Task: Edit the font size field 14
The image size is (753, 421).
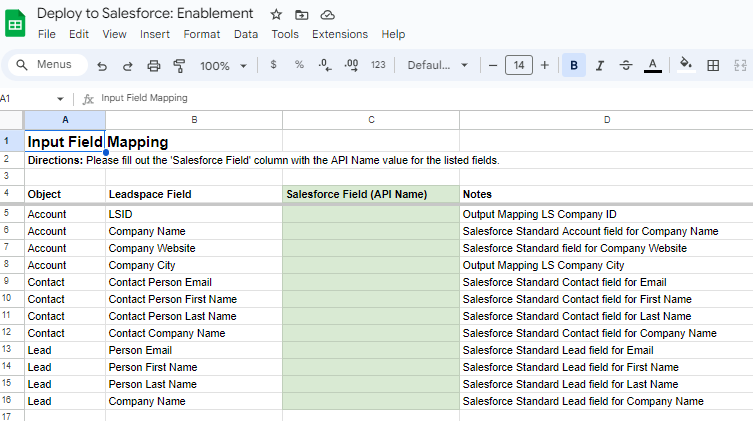Action: coord(519,65)
